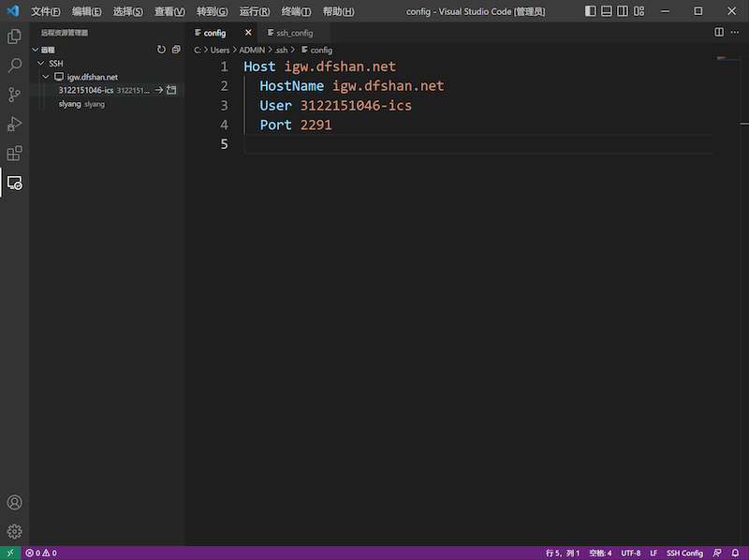Viewport: 749px width, 560px height.
Task: Open the Manage gear icon
Action: point(14,531)
